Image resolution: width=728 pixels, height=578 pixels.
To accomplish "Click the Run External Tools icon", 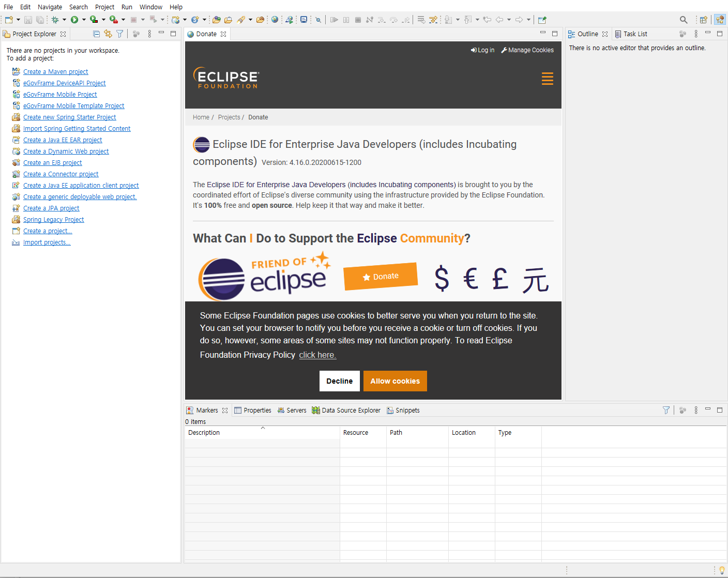I will pyautogui.click(x=113, y=20).
